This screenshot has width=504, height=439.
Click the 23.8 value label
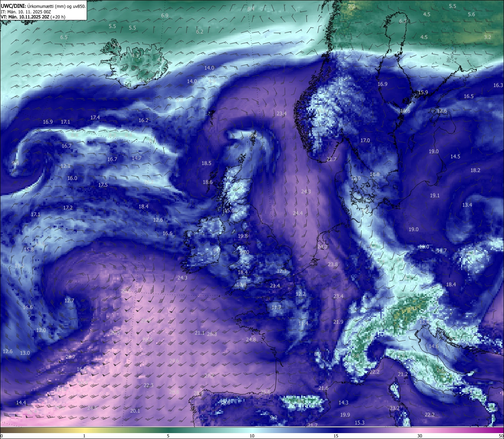[x=333, y=264]
